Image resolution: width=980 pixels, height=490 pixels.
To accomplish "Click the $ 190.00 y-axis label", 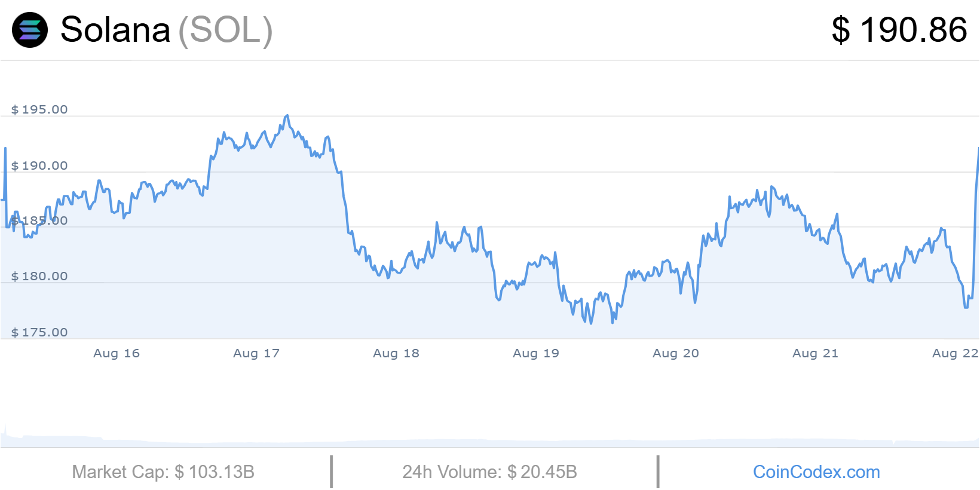I will (x=39, y=166).
